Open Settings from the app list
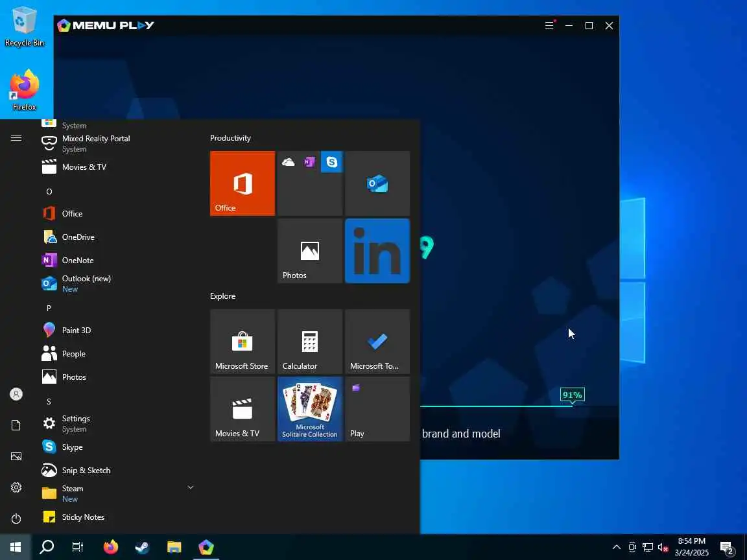Viewport: 747px width, 560px height. (117, 423)
